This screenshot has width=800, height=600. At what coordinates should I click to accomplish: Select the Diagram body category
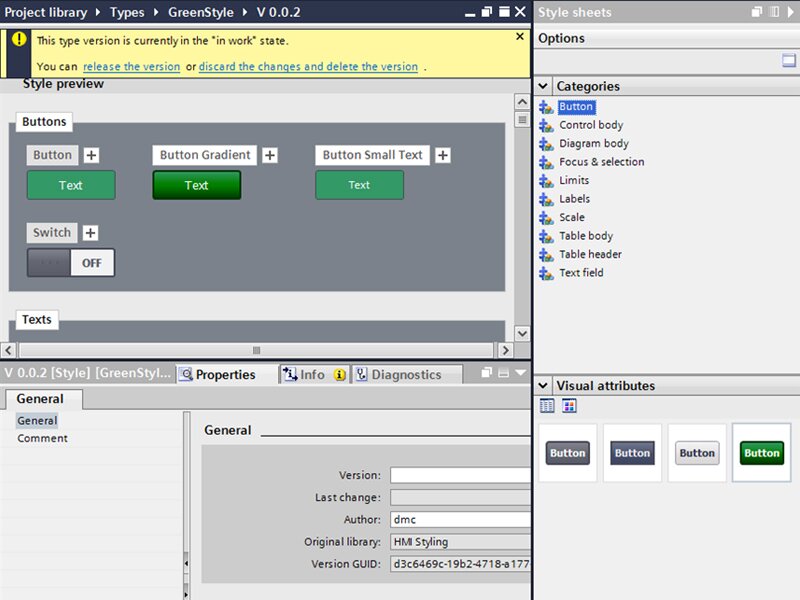click(x=594, y=144)
